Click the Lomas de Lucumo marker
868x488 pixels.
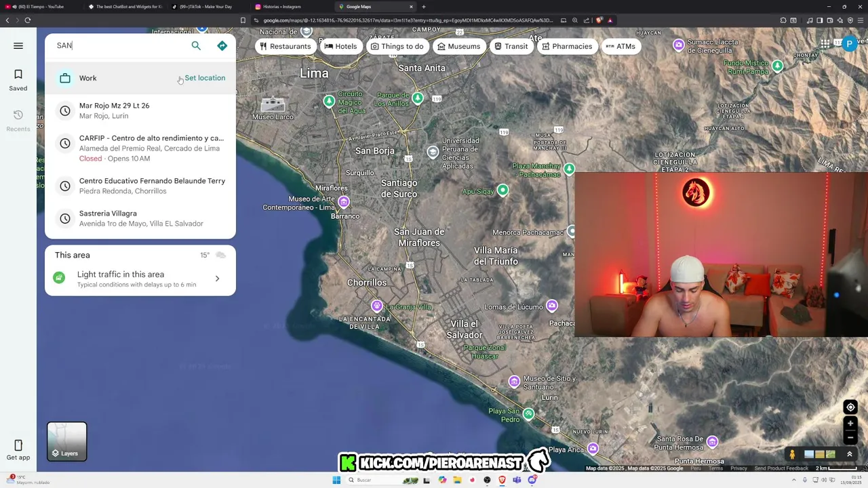pyautogui.click(x=552, y=306)
